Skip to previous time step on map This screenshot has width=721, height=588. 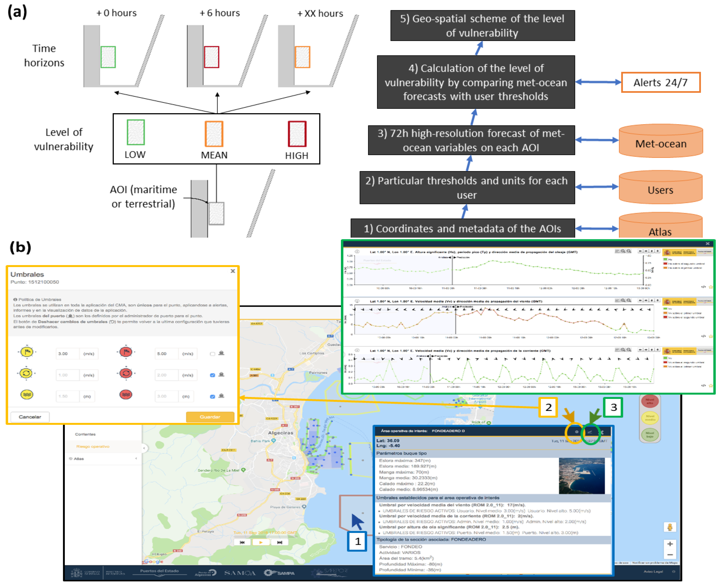[242, 542]
